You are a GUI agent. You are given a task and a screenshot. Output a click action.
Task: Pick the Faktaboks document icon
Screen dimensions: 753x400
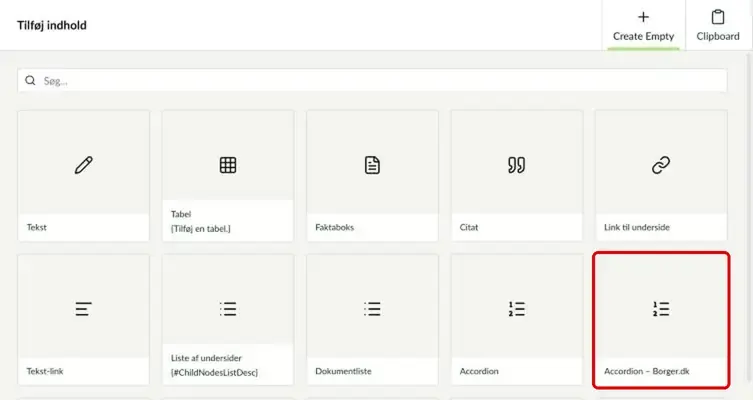(372, 165)
